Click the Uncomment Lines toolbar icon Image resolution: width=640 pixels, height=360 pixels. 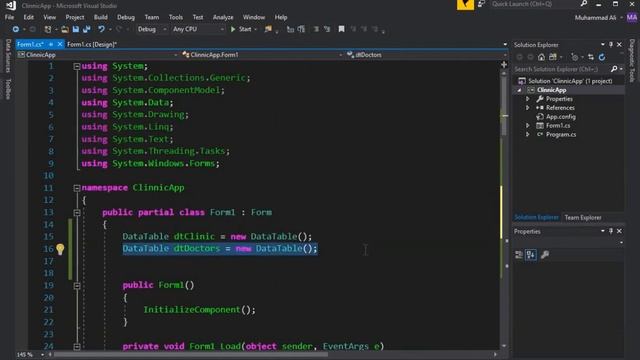point(327,29)
